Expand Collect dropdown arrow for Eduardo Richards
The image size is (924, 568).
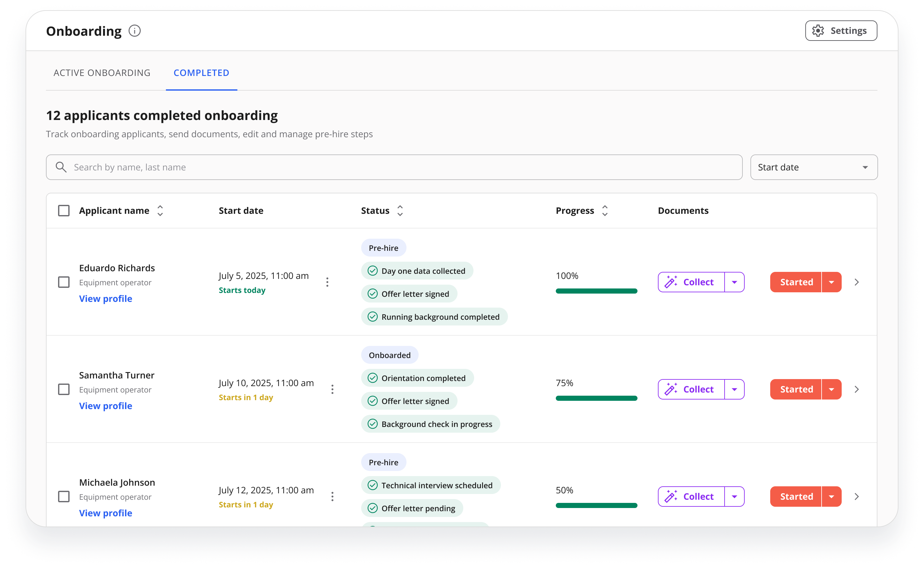[x=734, y=282]
